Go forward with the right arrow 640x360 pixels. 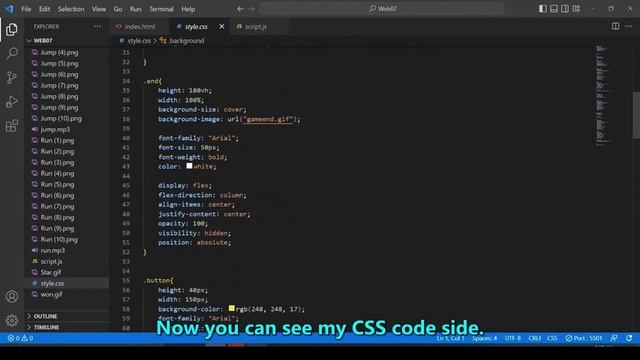[x=252, y=9]
